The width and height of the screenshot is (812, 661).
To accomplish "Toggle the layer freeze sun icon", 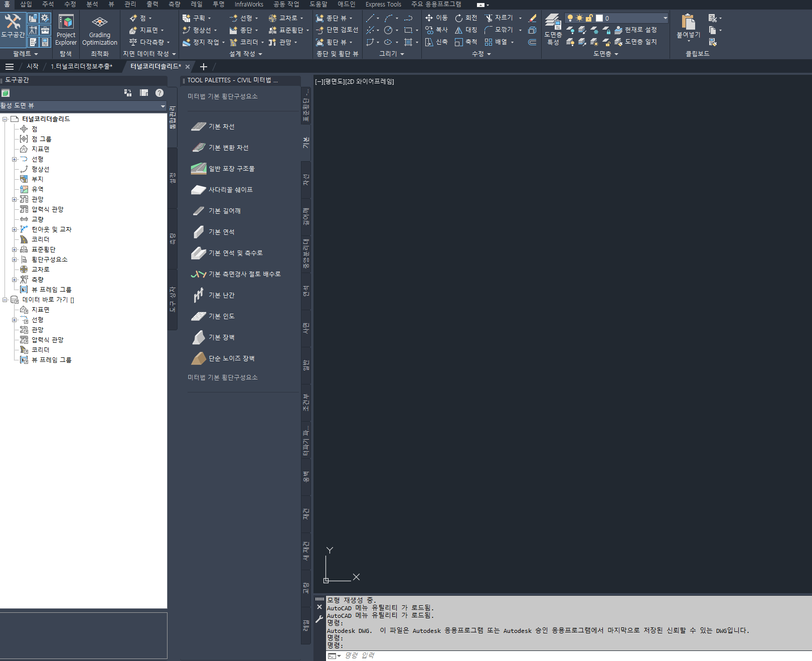I will pyautogui.click(x=580, y=18).
